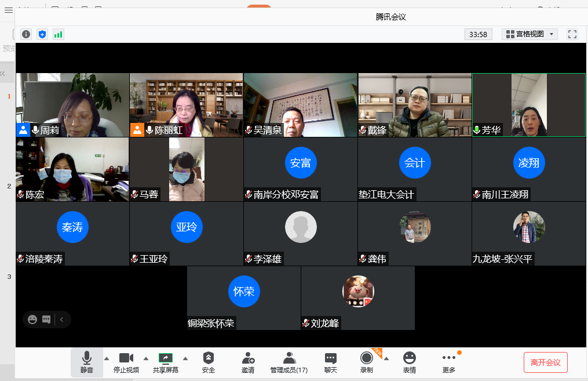This screenshot has width=588, height=381.
Task: Start recording with 录制 button
Action: [366, 362]
